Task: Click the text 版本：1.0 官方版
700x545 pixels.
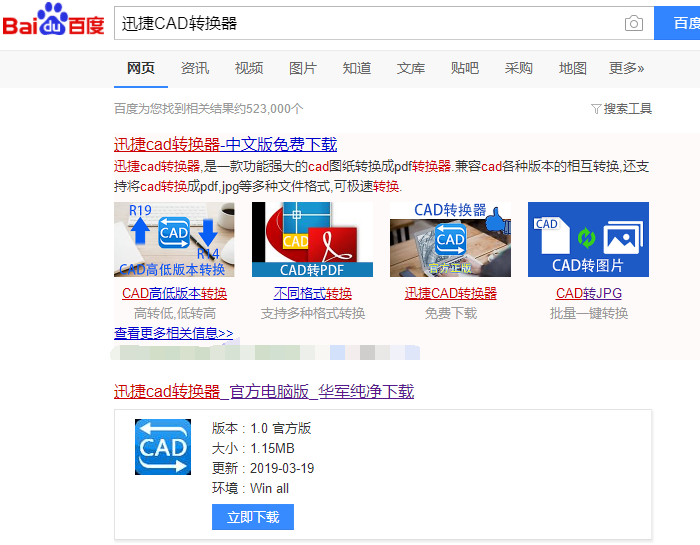Action: [261, 428]
